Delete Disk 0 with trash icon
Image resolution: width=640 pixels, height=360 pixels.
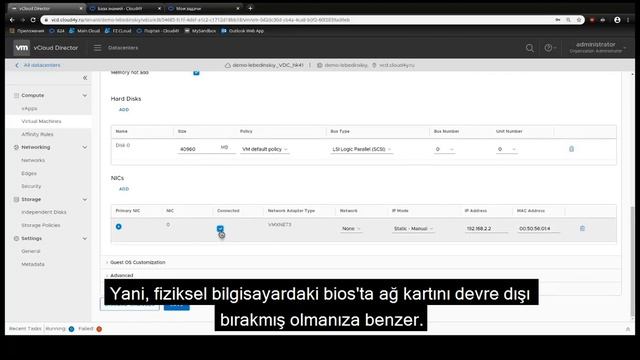571,149
